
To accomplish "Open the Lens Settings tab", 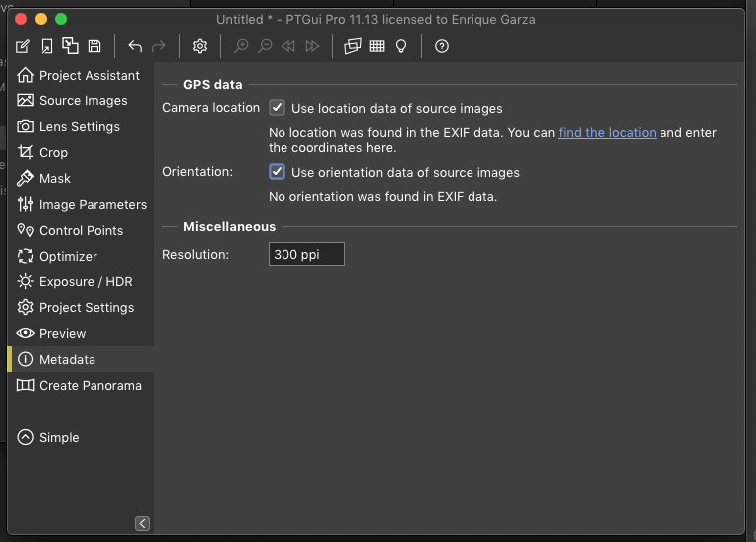I will [79, 127].
